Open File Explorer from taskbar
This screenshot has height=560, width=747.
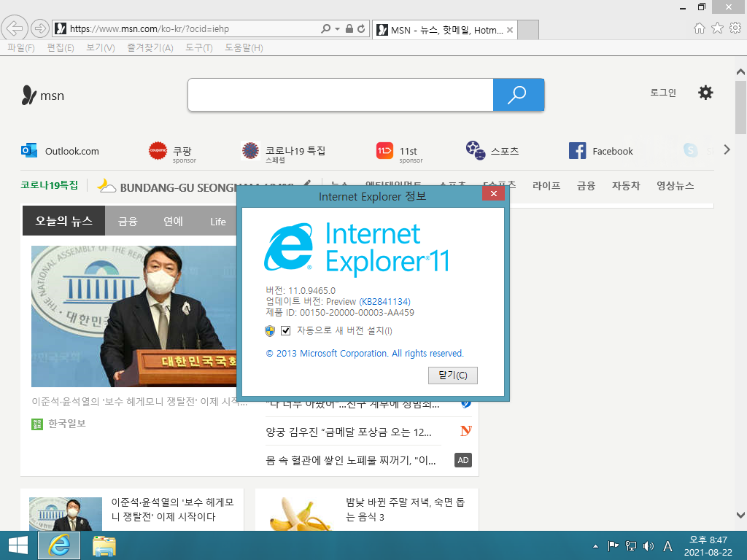coord(104,545)
